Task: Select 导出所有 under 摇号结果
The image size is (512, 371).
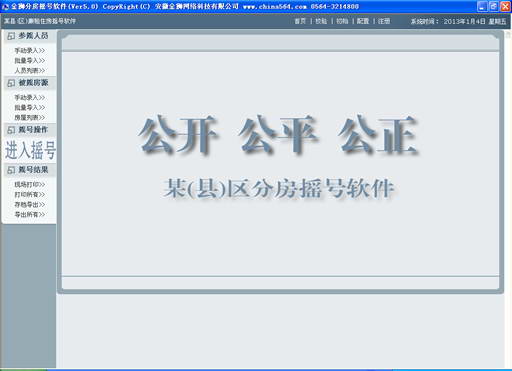Action: pos(30,215)
